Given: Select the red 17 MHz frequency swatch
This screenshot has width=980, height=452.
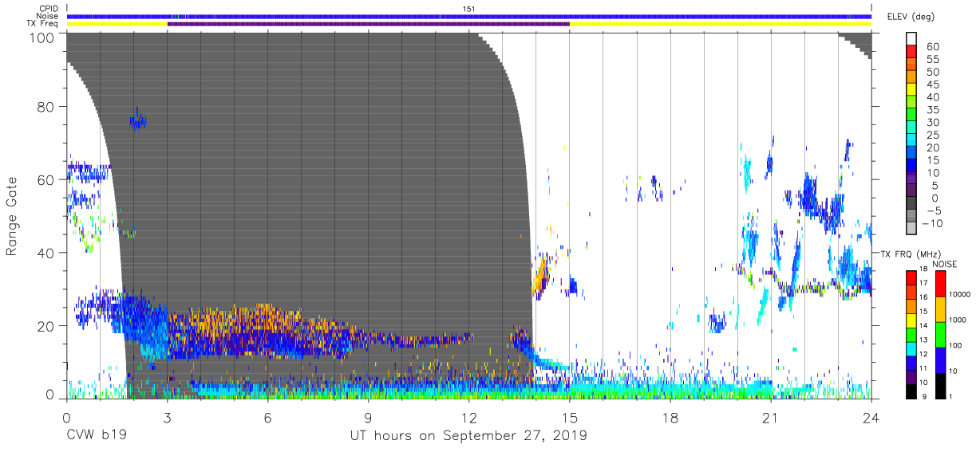Looking at the screenshot, I should [913, 277].
